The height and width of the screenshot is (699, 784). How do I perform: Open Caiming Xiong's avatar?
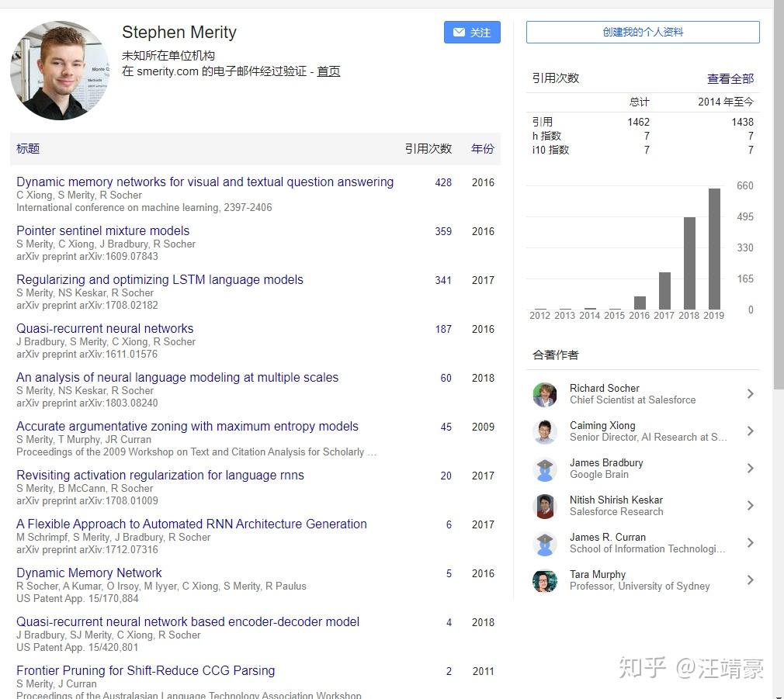544,431
